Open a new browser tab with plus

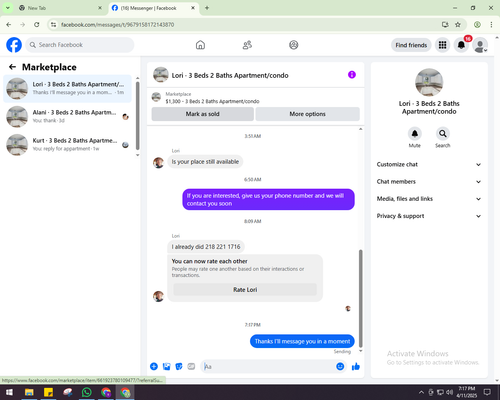pos(207,8)
